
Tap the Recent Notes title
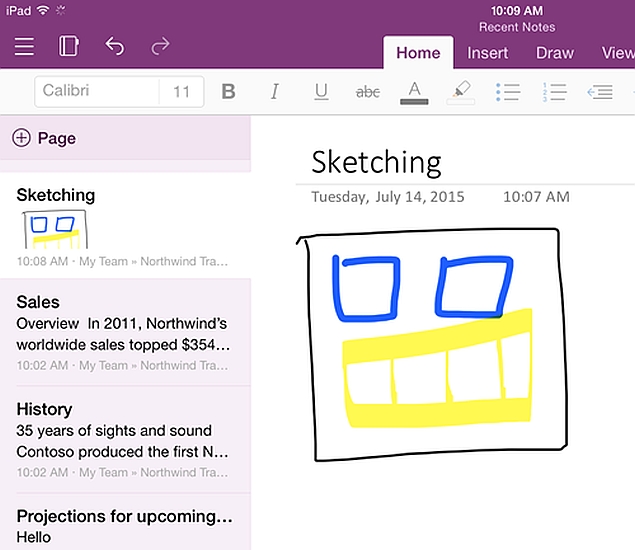point(517,27)
